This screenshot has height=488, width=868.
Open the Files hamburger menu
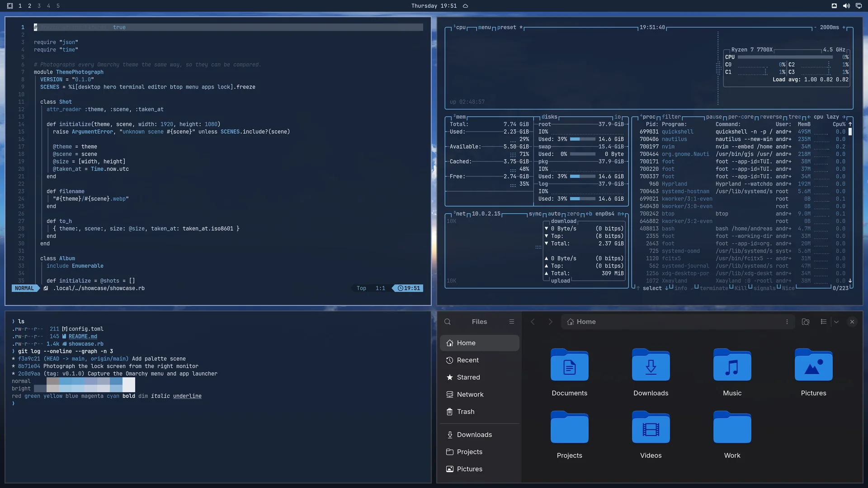click(x=512, y=322)
